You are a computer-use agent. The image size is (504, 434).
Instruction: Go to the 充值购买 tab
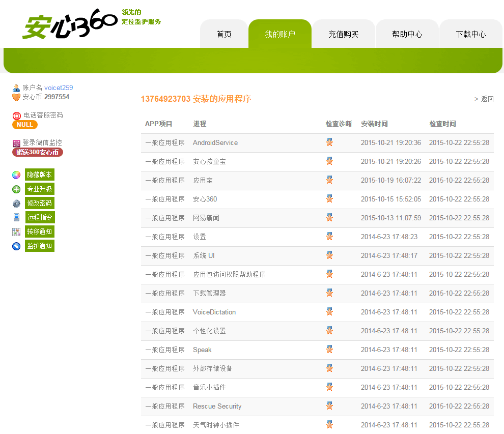tap(344, 34)
